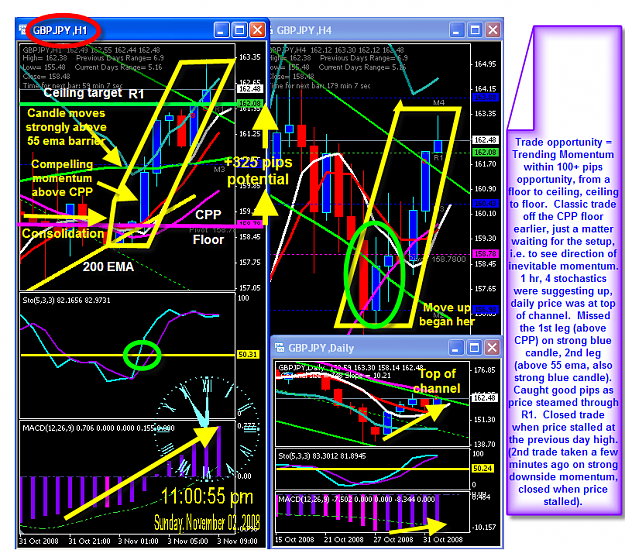This screenshot has height=550, width=625.
Task: Click the MACD(12,26,9) -7.502 label in Daily
Action: coord(356,499)
